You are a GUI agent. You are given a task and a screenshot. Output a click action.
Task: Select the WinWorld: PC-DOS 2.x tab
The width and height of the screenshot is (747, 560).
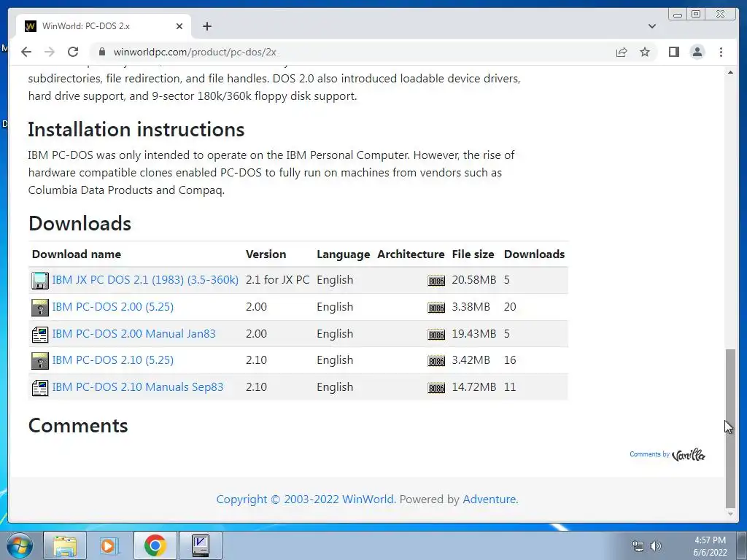pos(104,26)
